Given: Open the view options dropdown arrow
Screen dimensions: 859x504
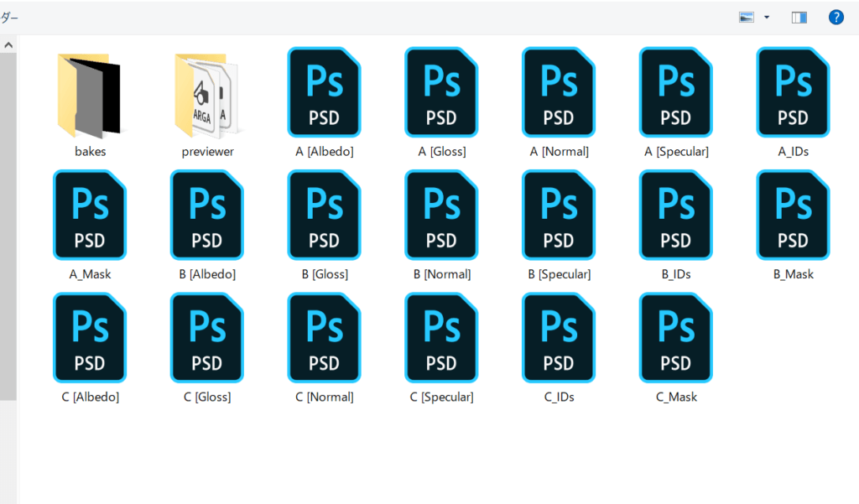Looking at the screenshot, I should click(x=767, y=18).
